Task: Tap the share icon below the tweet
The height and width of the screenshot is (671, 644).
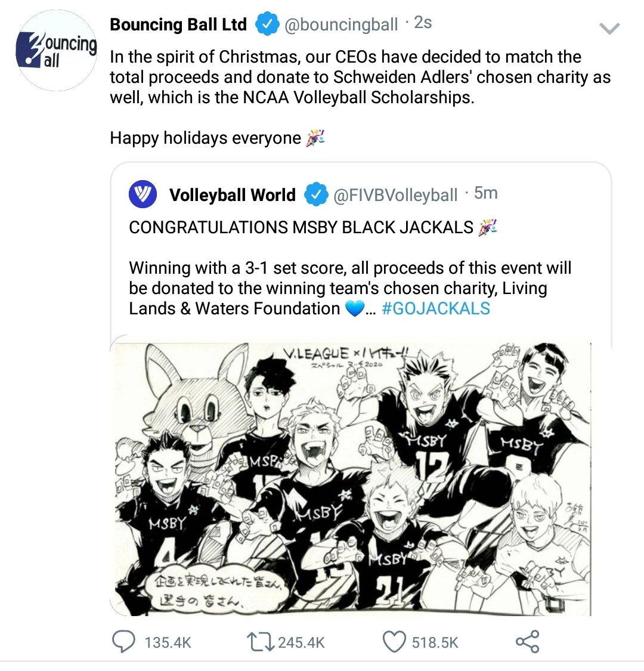Action: point(527,641)
